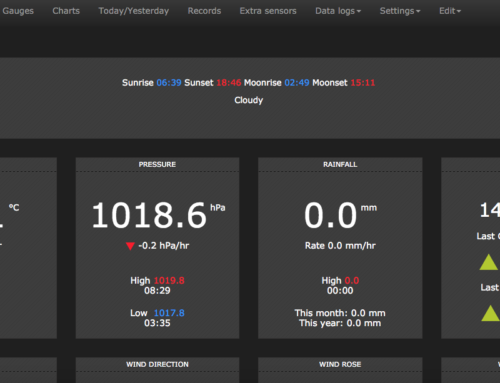Open Extra sensors page
This screenshot has width=500, height=383.
[268, 11]
